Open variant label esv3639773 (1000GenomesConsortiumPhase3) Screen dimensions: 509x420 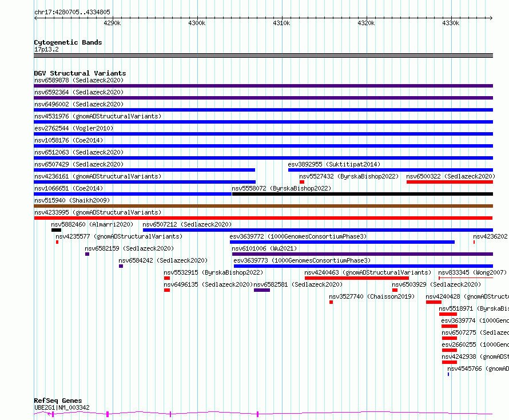pos(302,260)
